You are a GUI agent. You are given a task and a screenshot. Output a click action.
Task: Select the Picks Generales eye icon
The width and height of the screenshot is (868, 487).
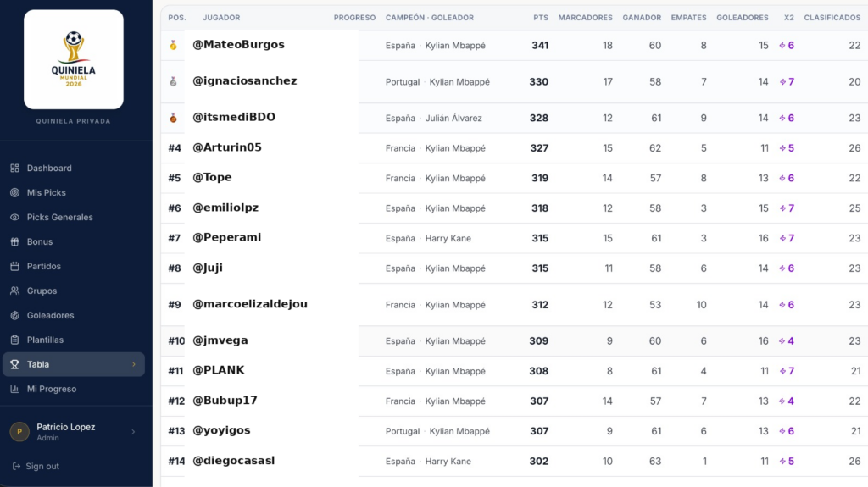15,217
